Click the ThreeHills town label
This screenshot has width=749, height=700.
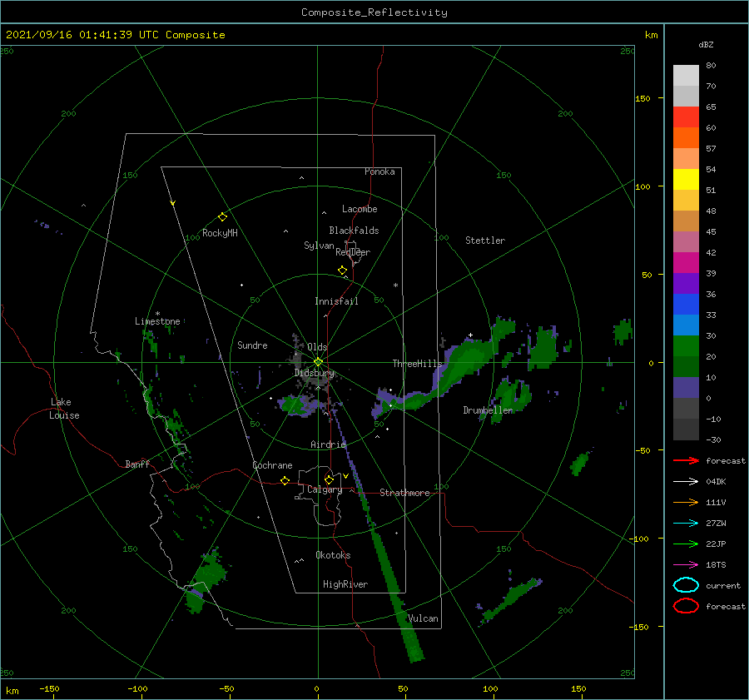click(417, 364)
